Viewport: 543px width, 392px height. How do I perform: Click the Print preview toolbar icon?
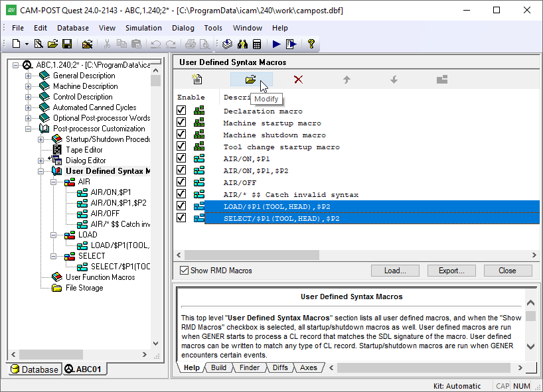click(205, 44)
